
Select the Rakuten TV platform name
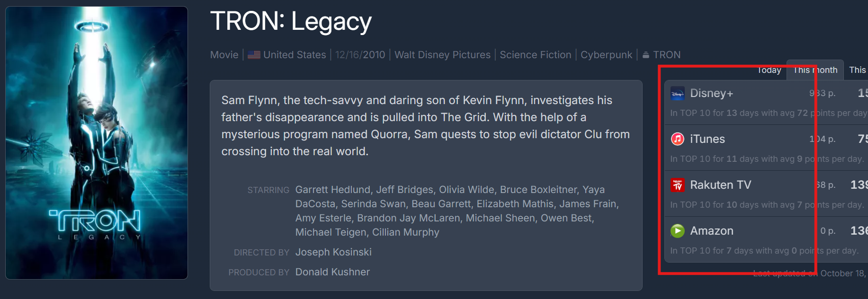[720, 185]
